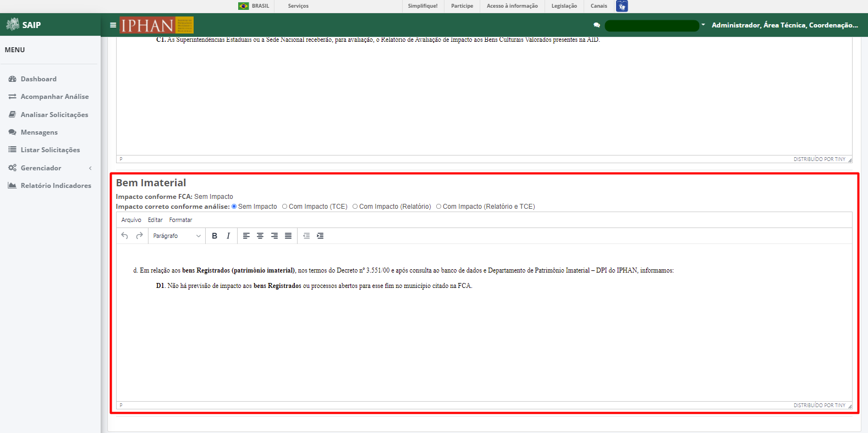
Task: Redo edit in Bem Imaterial editor
Action: (x=140, y=236)
